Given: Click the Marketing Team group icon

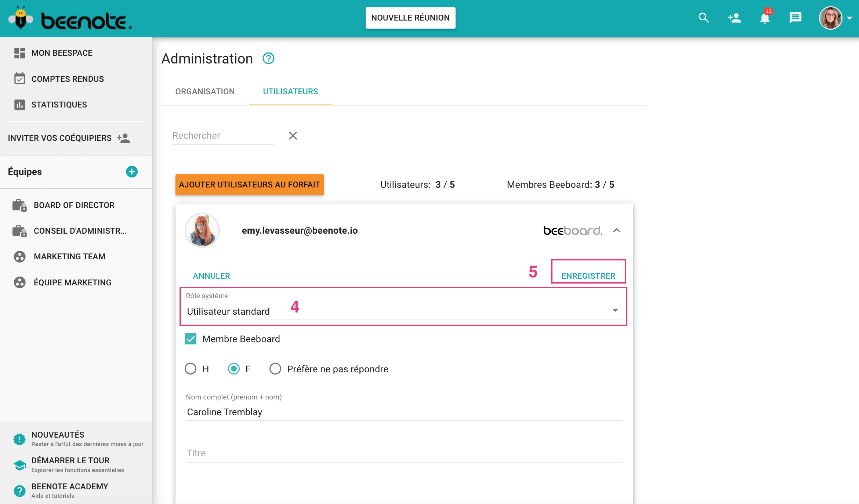Looking at the screenshot, I should 19,256.
